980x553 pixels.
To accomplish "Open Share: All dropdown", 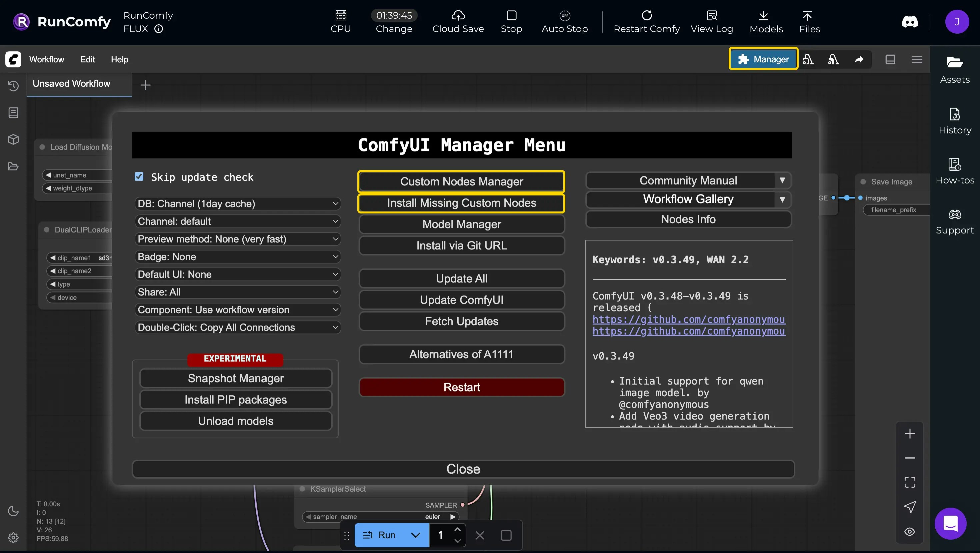I will pos(238,292).
